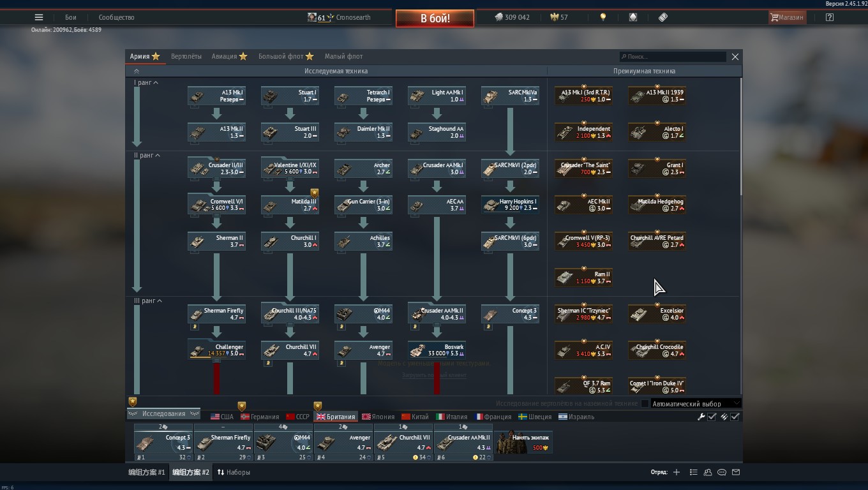Collapse the Исследования panel header
Screen dimensions: 868x490
[x=164, y=414]
